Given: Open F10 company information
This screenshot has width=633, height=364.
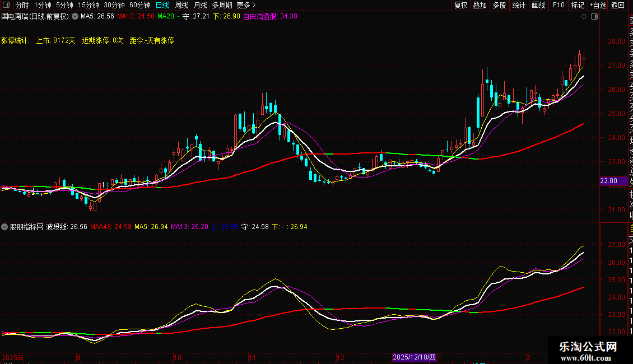Looking at the screenshot, I should click(558, 5).
